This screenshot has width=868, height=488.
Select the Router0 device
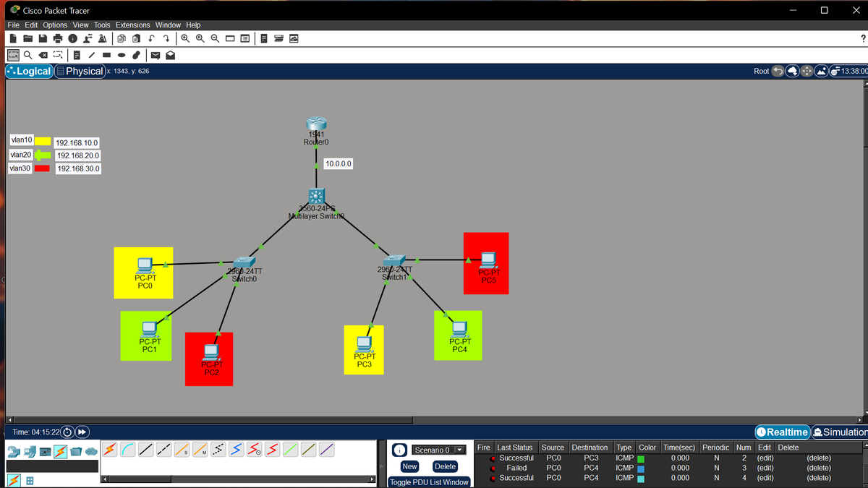click(316, 124)
